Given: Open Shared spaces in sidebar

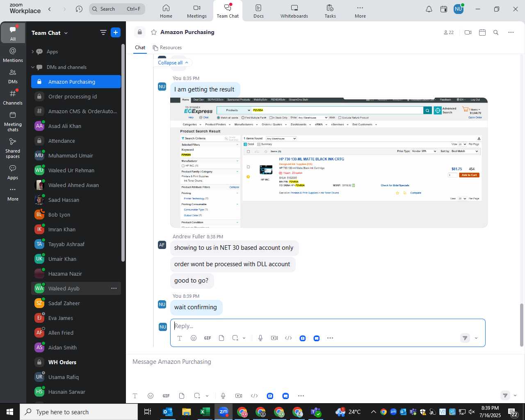Looking at the screenshot, I should coord(13,148).
